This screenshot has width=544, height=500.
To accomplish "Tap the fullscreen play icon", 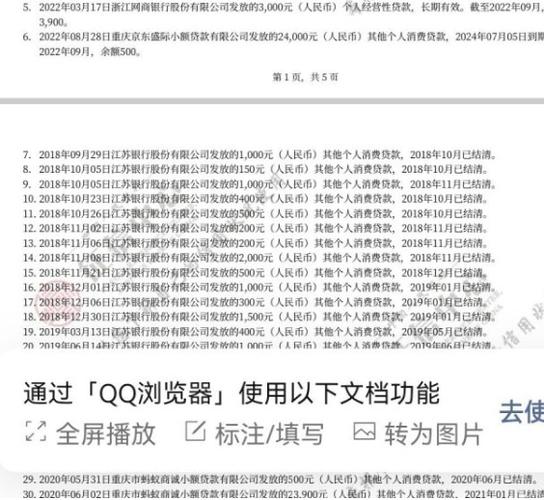I will tap(36, 431).
